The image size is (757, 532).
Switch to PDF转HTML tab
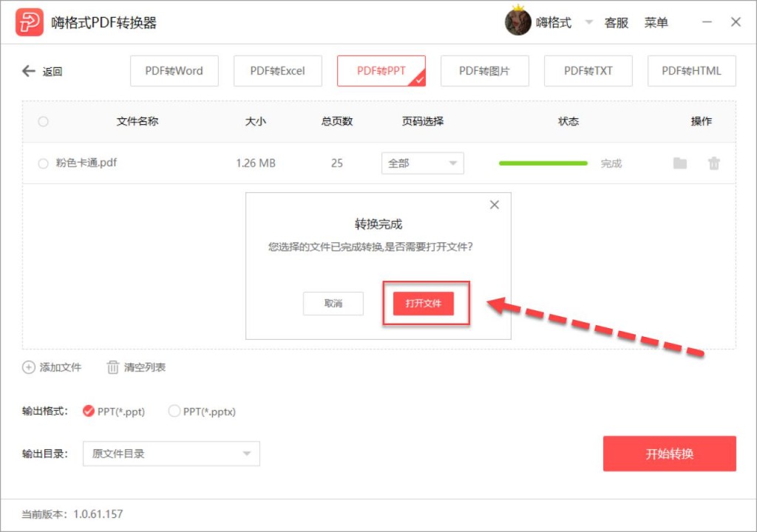[x=691, y=71]
